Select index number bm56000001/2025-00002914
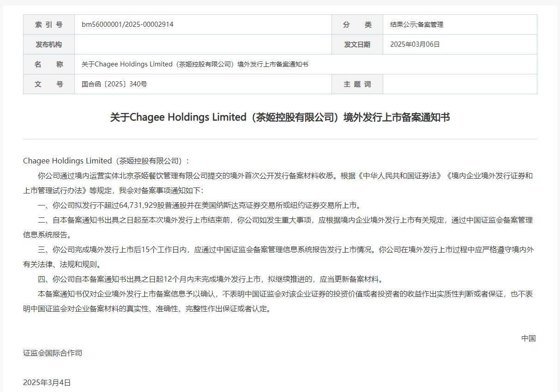Image resolution: width=560 pixels, height=392 pixels. 127,24
